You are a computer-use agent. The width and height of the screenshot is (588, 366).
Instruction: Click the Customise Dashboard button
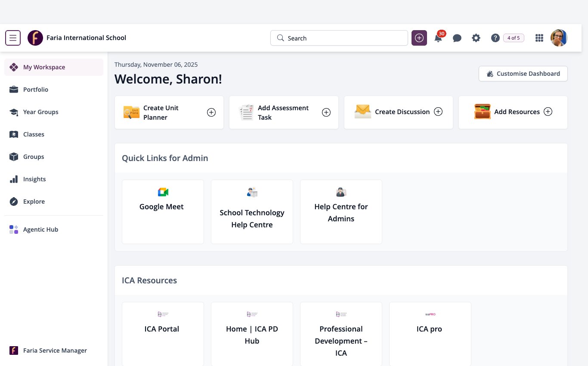(523, 74)
